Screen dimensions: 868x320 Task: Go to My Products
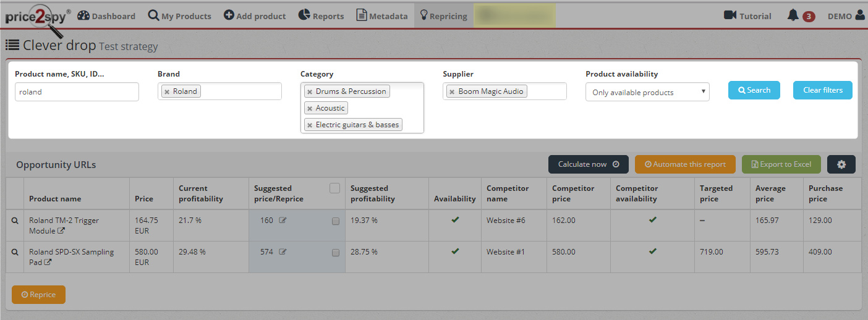[x=180, y=15]
